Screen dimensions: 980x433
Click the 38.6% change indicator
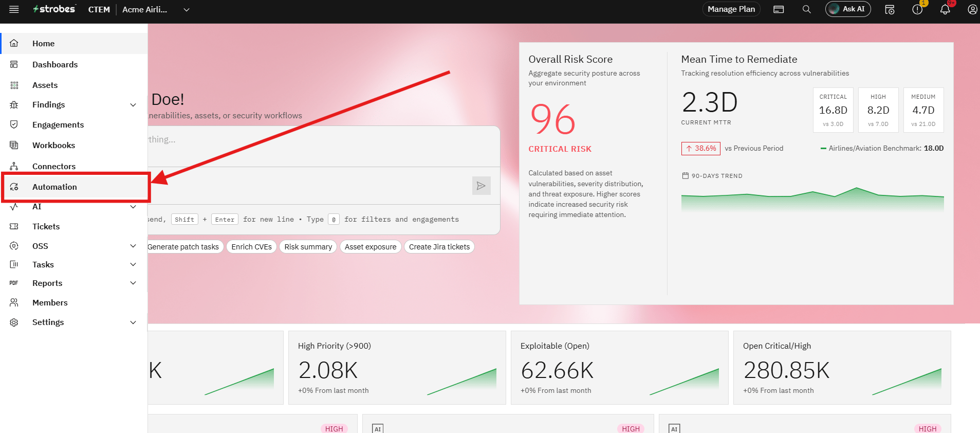click(x=701, y=148)
